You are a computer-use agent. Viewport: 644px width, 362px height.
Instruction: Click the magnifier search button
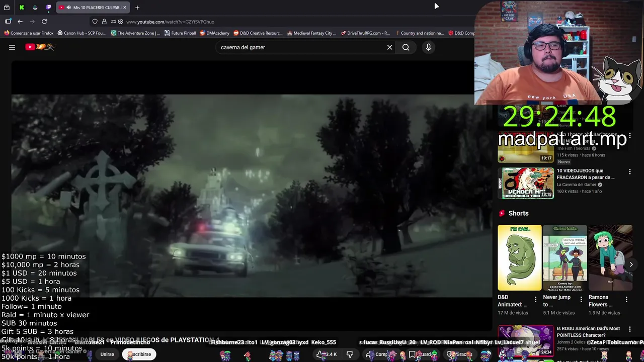click(x=406, y=47)
